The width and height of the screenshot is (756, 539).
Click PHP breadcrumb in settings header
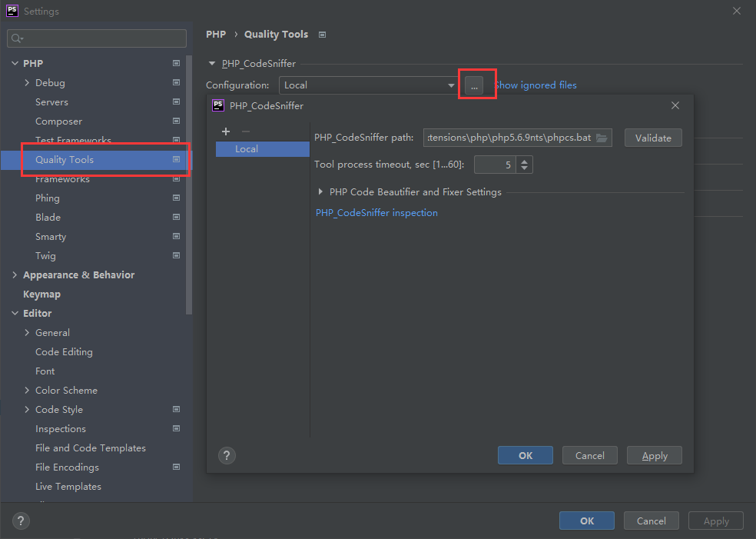(x=216, y=35)
